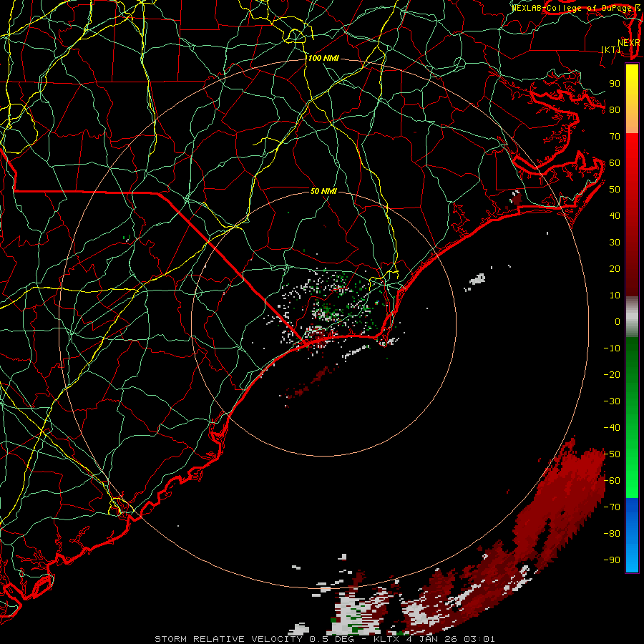Screen dimensions: 644x644
Task: Click the -80 label on the velocity scale
Action: [x=612, y=534]
